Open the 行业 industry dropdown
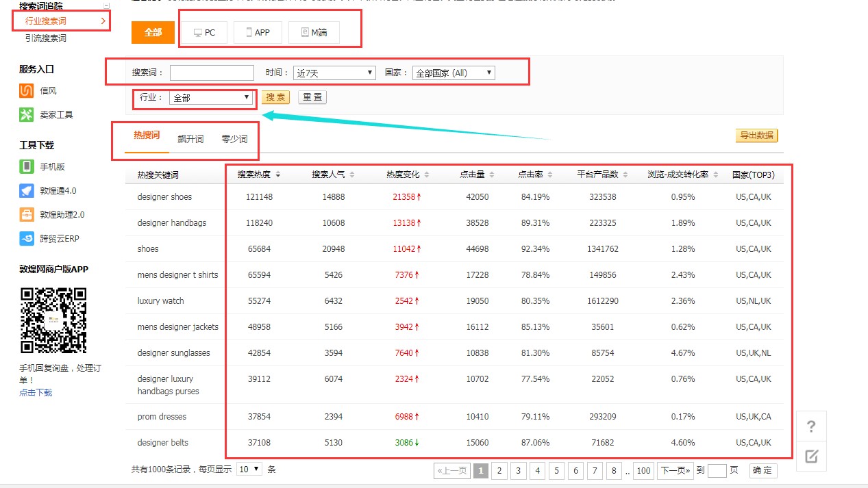 tap(211, 98)
